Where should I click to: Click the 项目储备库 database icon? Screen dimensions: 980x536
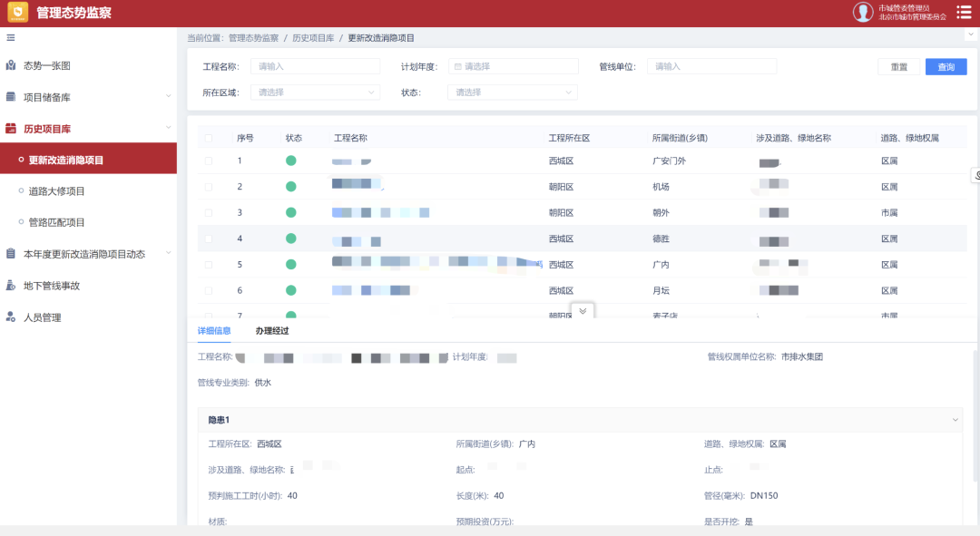point(11,97)
